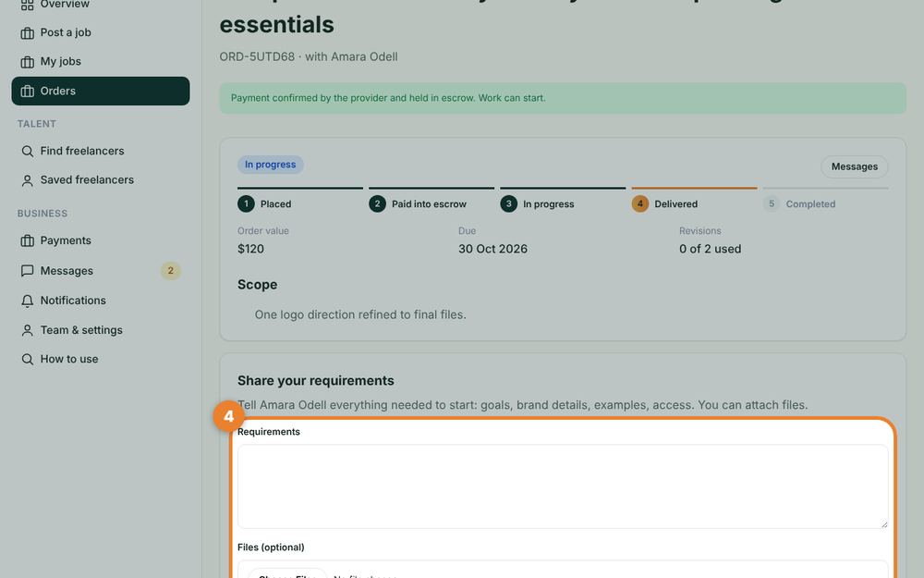Click the Files (optional) label
The height and width of the screenshot is (578, 924).
point(271,547)
